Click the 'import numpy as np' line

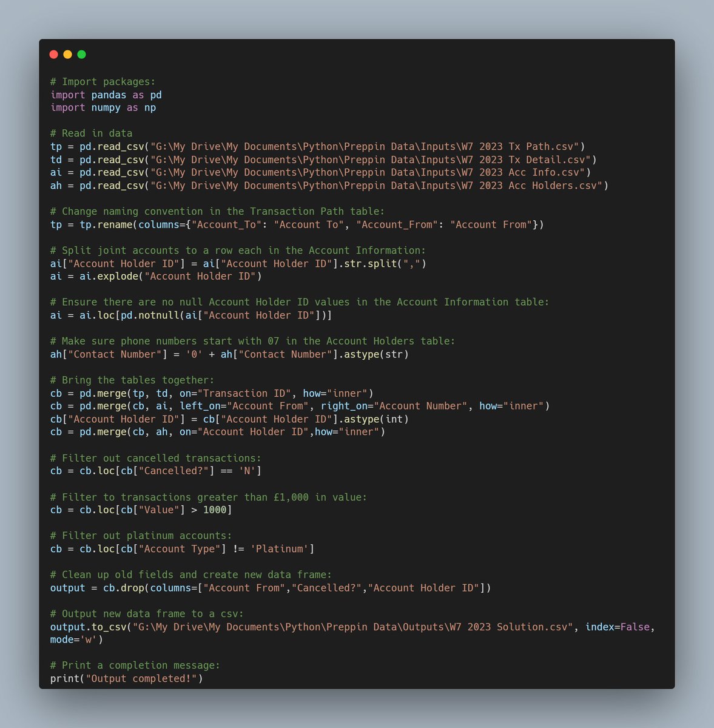coord(103,107)
